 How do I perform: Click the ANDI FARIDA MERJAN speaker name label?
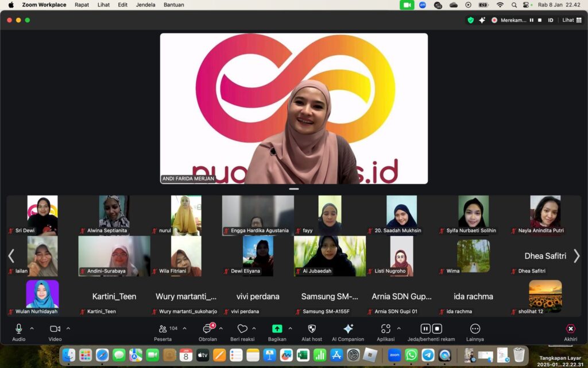pyautogui.click(x=188, y=179)
